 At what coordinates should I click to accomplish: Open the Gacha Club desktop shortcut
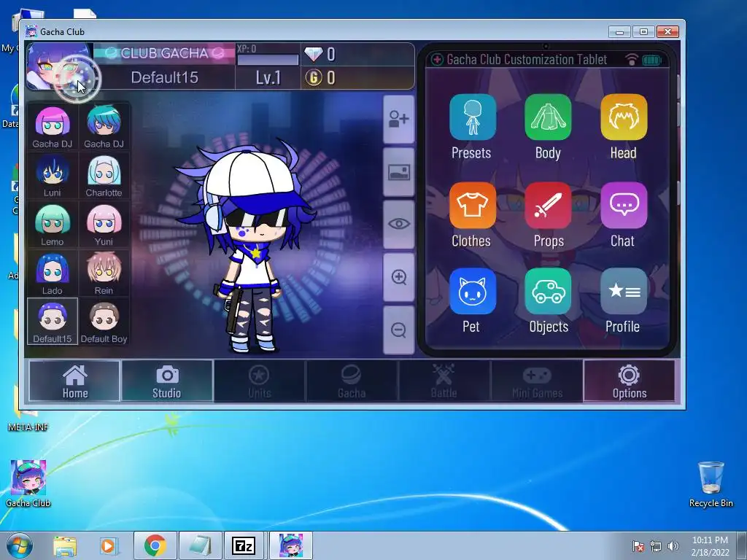[x=28, y=483]
